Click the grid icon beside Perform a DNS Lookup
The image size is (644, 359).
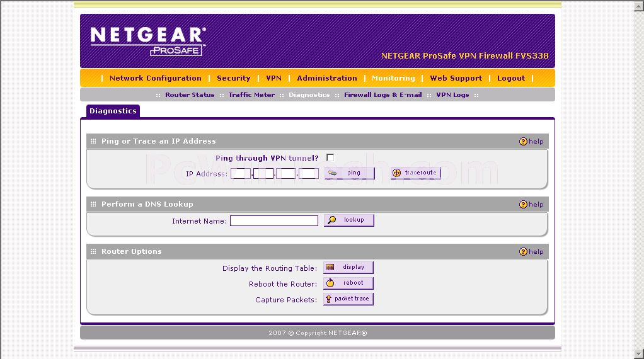pyautogui.click(x=93, y=204)
